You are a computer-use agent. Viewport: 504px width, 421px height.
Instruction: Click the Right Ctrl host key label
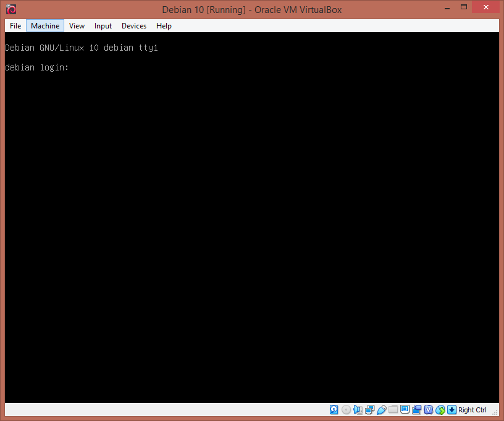pos(472,410)
